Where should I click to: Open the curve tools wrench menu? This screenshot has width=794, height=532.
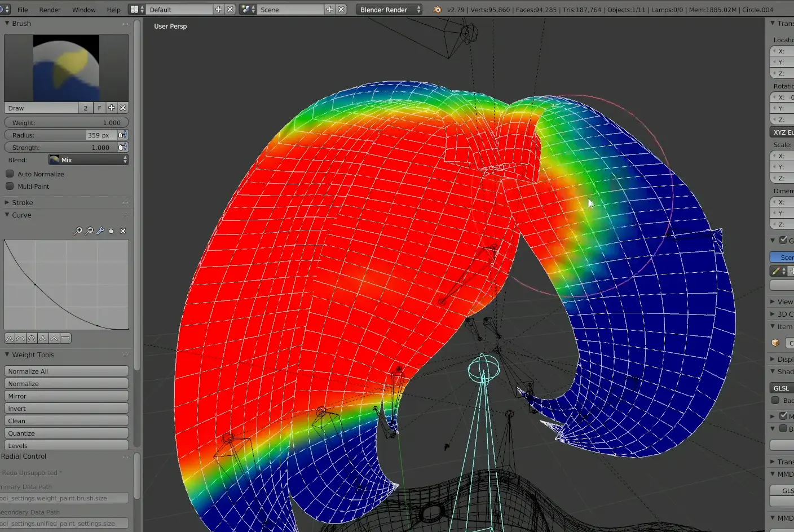tap(100, 231)
